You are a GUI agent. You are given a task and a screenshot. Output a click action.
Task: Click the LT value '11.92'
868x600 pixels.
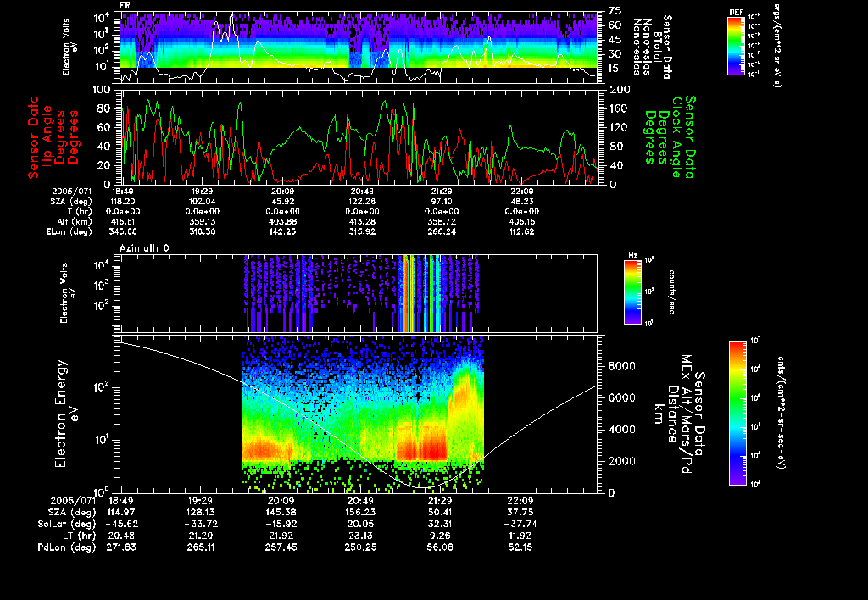(x=520, y=536)
